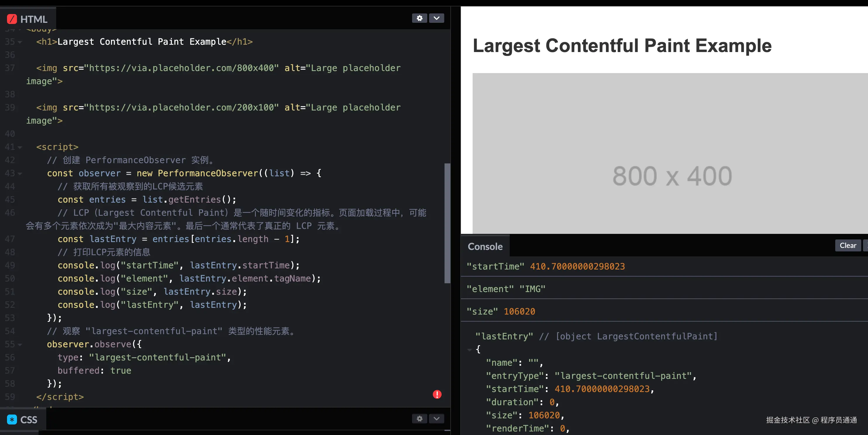Fold the script tag at line 41
The image size is (868, 435).
click(x=20, y=147)
